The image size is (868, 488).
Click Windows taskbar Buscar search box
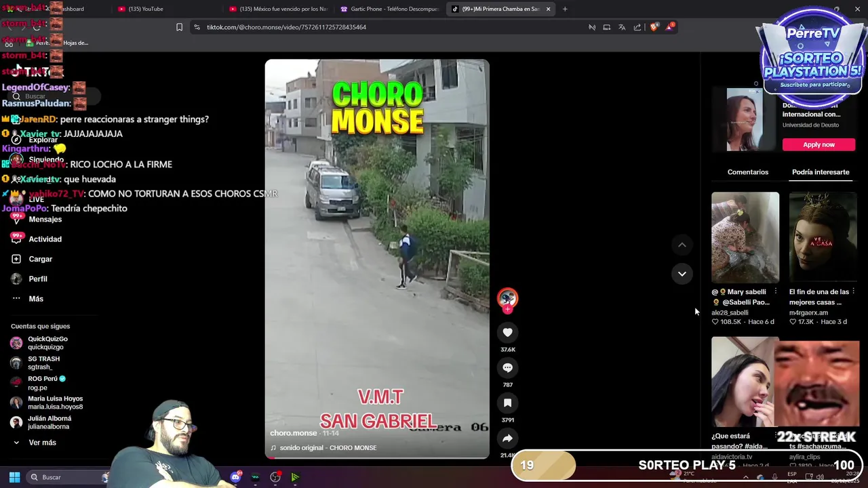click(x=66, y=477)
